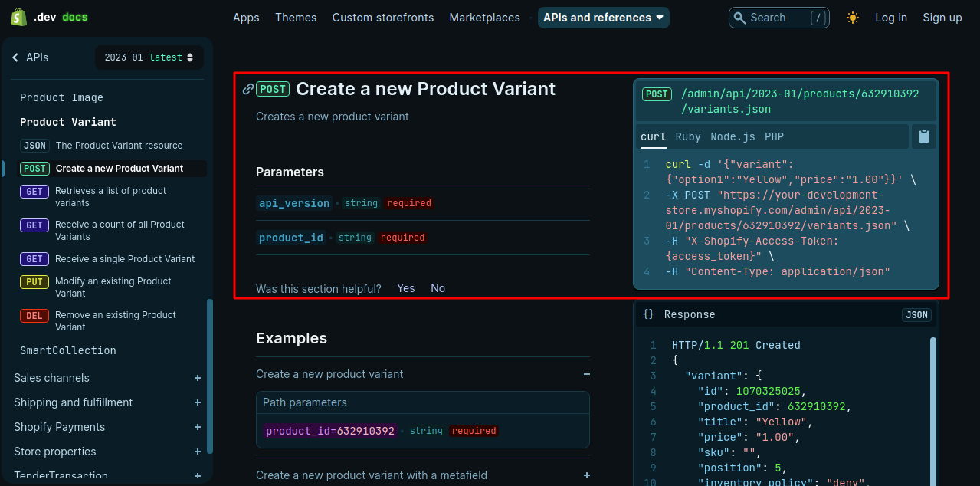Expand Shipping and fulfillment section
This screenshot has height=486, width=980.
pyautogui.click(x=198, y=402)
